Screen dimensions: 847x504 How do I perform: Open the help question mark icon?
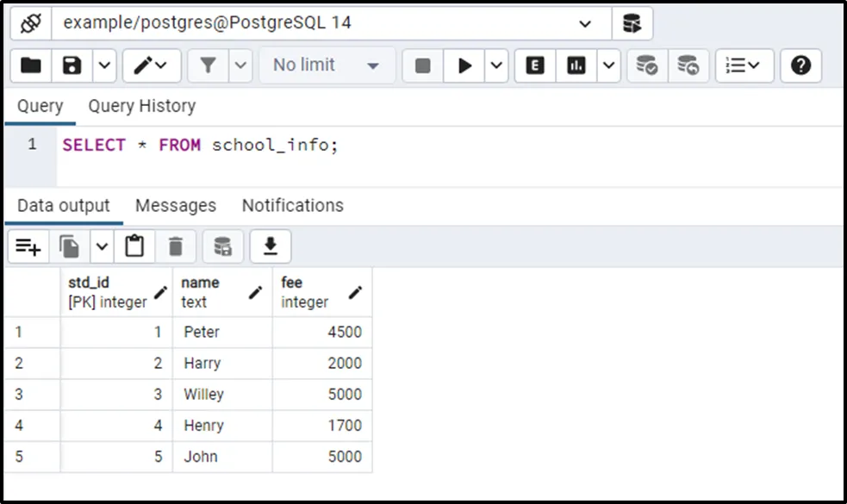[x=800, y=65]
